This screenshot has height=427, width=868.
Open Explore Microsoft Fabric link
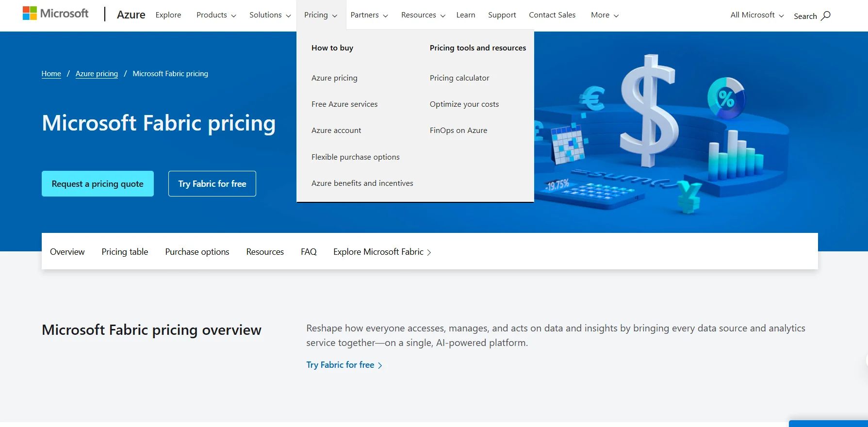382,252
